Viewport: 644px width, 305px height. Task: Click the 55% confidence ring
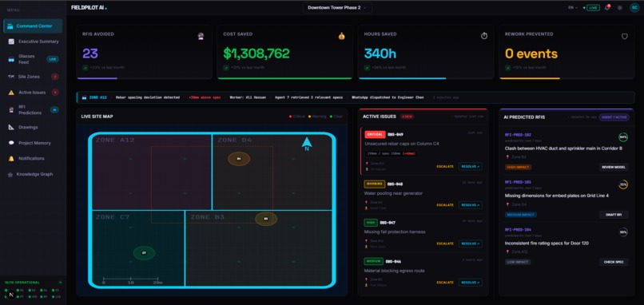[x=623, y=232]
